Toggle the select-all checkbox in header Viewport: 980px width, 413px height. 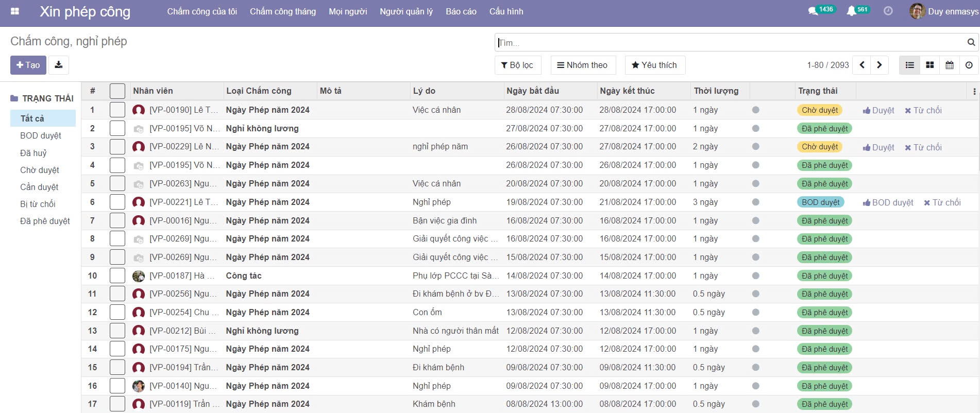[x=117, y=91]
